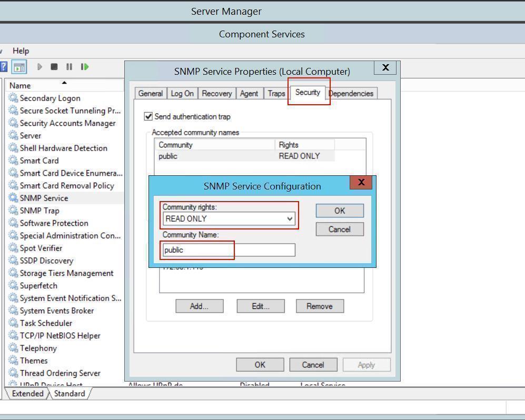Select the Smart Card service gear icon
This screenshot has height=420, width=525.
click(13, 161)
